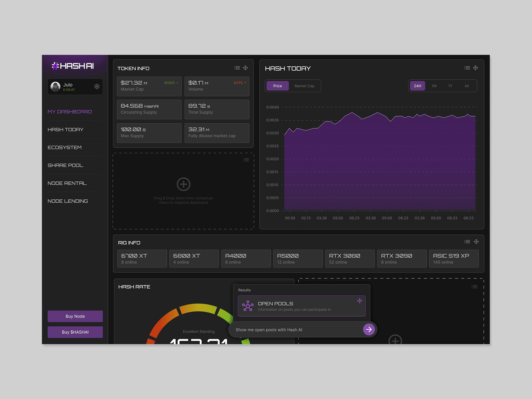
Task: Click the Open Pools network icon
Action: [x=248, y=306]
